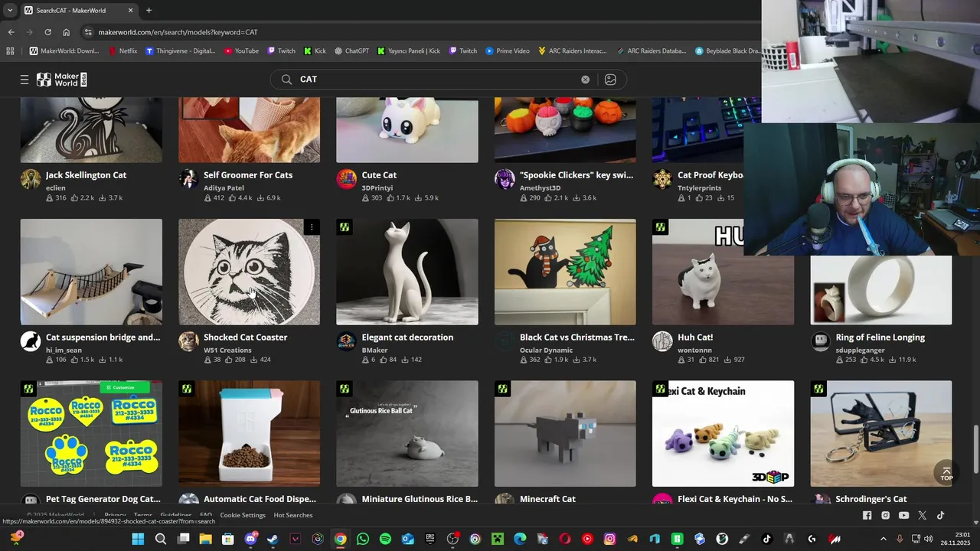Screen dimensions: 980x551
Task: Click the browser home button
Action: [66, 32]
